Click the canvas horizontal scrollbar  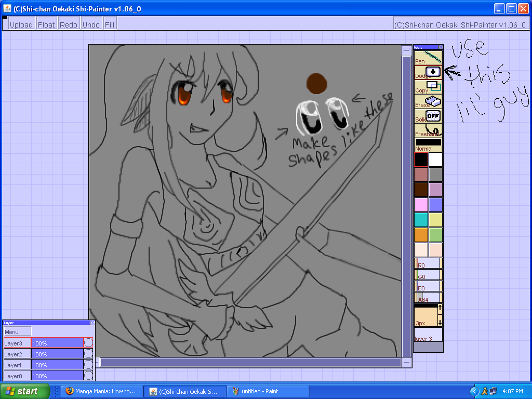[250, 362]
